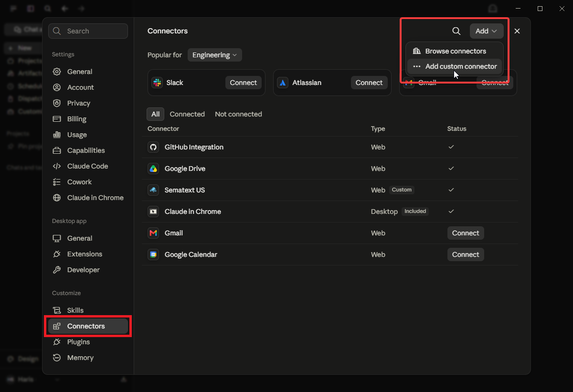Open Usage settings
This screenshot has height=392, width=573.
(88, 135)
